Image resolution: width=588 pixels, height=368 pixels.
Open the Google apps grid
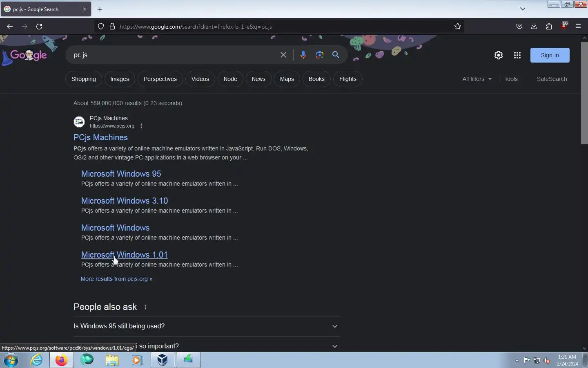click(517, 55)
